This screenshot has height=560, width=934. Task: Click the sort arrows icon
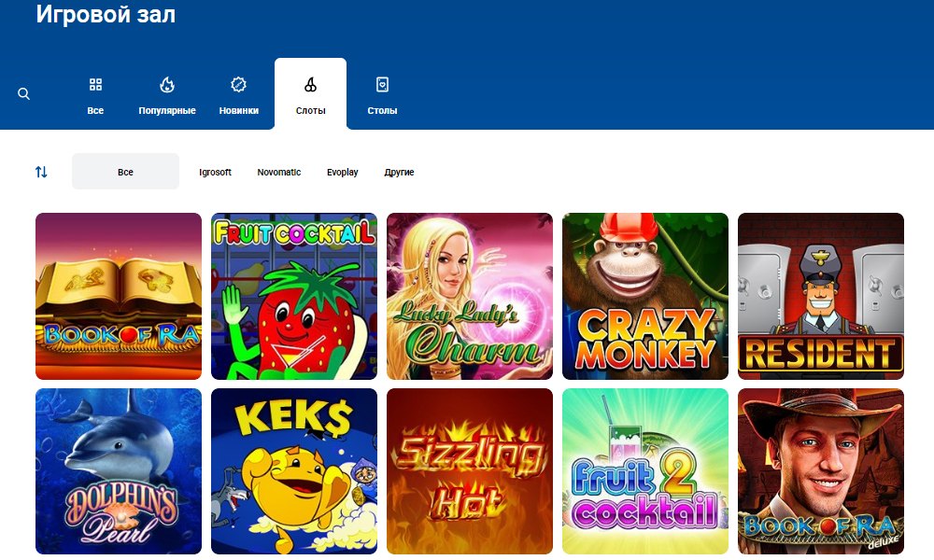(x=41, y=172)
